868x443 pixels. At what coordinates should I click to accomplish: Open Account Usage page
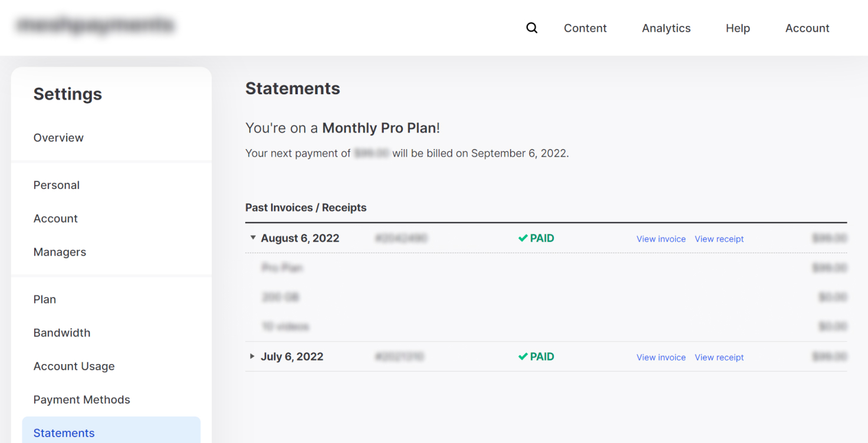74,366
